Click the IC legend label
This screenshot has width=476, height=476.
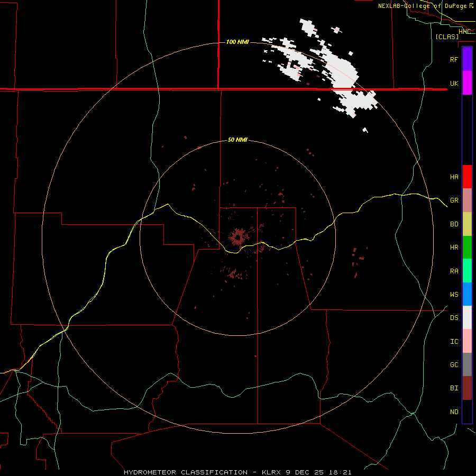(x=454, y=342)
